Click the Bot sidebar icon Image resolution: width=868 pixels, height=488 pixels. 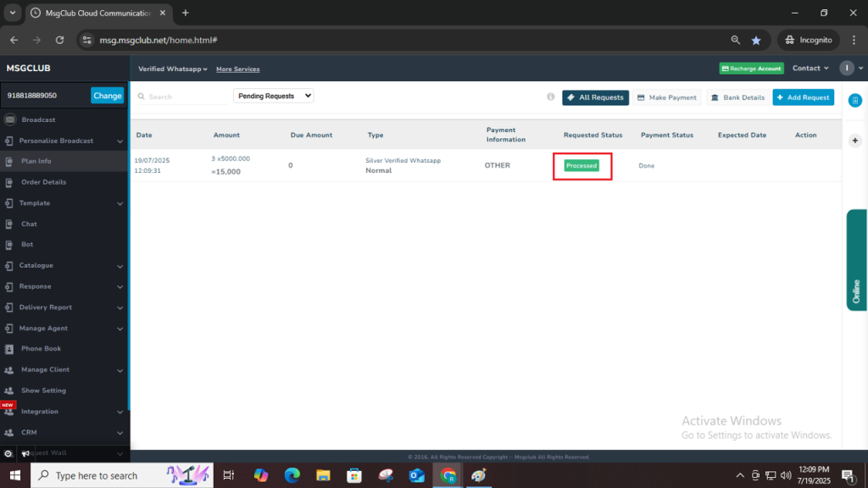pos(8,245)
